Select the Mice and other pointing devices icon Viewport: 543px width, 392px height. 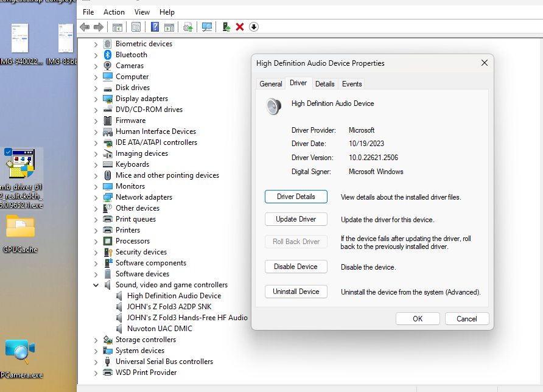tap(108, 175)
